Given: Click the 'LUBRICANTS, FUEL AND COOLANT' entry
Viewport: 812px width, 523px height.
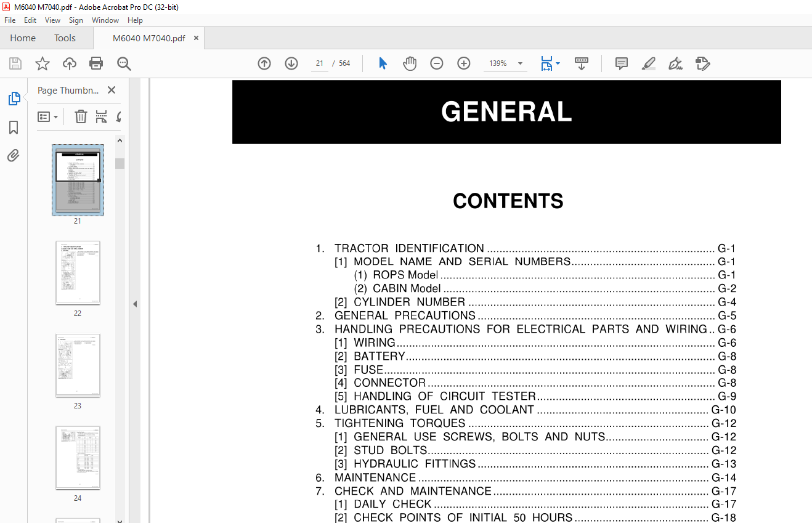Looking at the screenshot, I should point(434,410).
